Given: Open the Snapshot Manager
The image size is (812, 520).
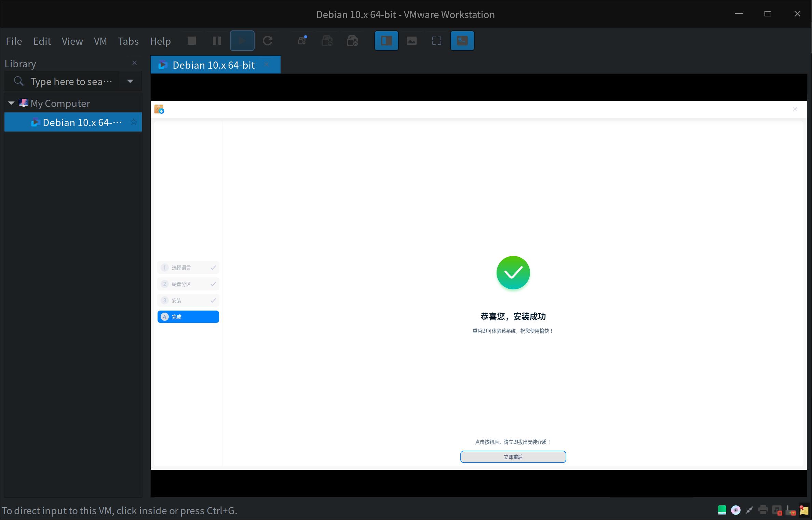Looking at the screenshot, I should [352, 41].
